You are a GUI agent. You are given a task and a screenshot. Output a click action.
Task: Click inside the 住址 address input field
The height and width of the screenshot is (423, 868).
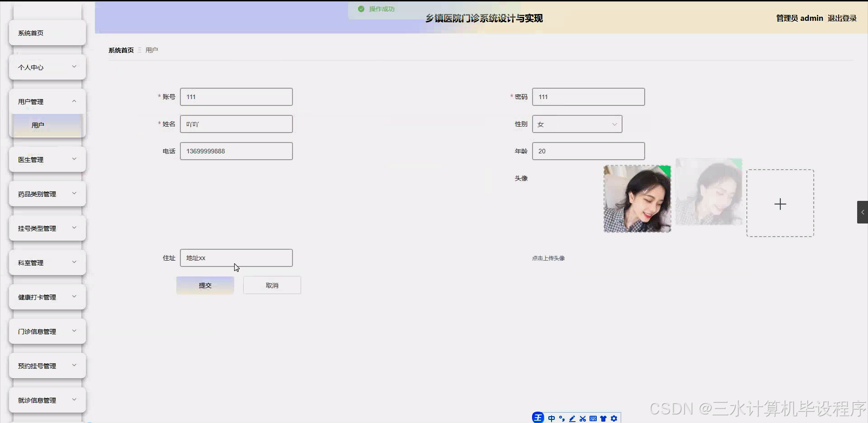[236, 257]
